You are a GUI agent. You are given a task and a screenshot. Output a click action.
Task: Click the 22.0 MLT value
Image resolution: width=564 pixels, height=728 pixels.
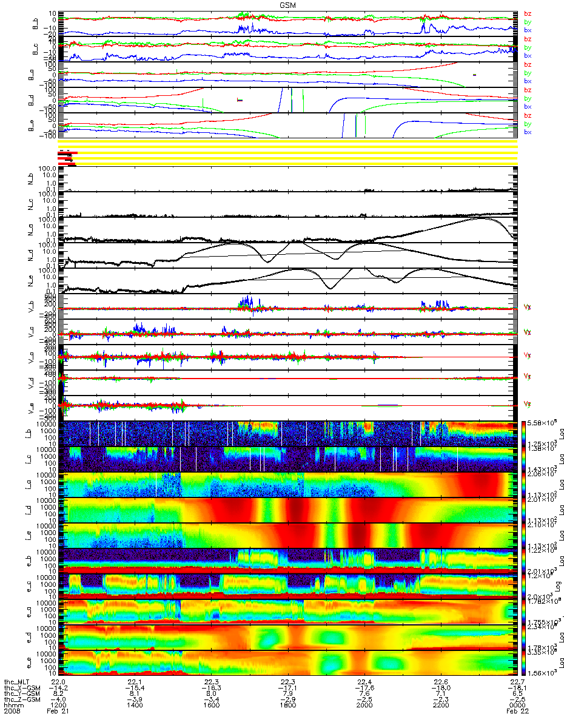pyautogui.click(x=58, y=682)
